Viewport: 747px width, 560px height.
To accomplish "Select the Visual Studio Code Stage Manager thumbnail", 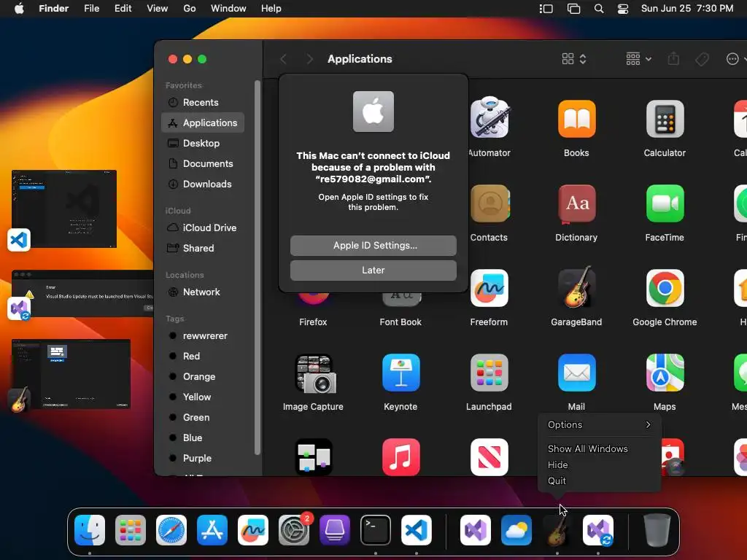I will (x=64, y=209).
